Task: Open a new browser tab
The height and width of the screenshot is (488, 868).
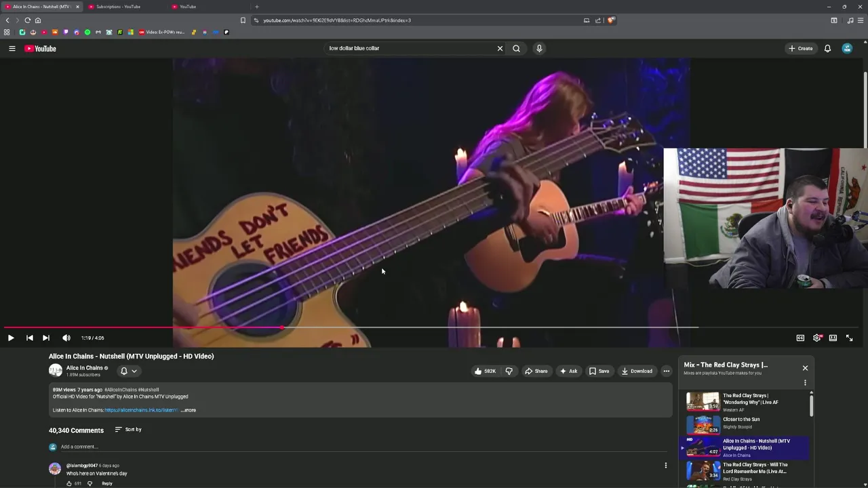Action: tap(256, 7)
